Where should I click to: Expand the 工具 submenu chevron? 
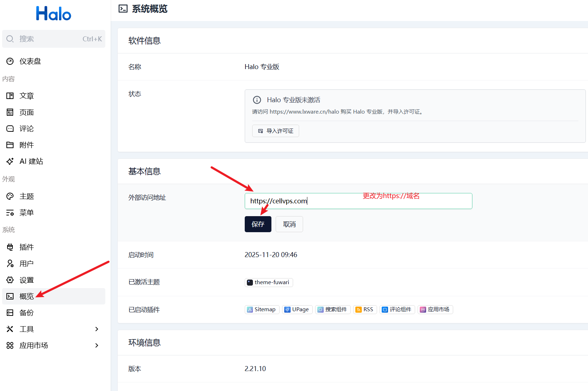click(x=97, y=329)
